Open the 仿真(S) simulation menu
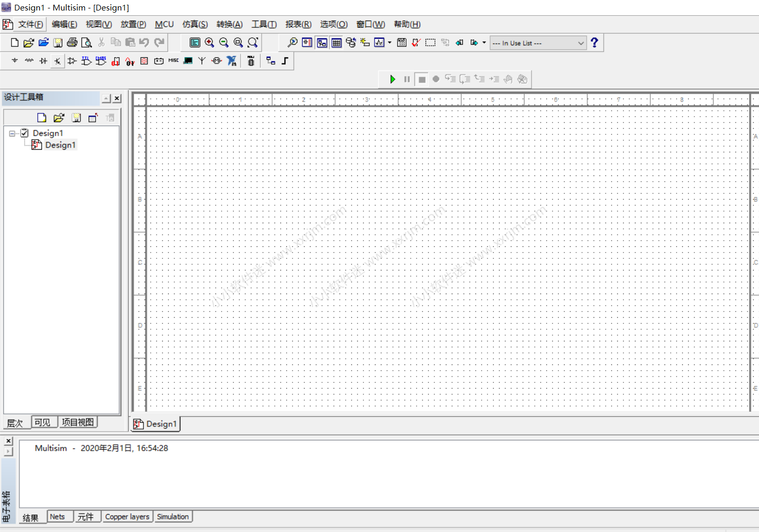This screenshot has height=532, width=759. (x=195, y=24)
